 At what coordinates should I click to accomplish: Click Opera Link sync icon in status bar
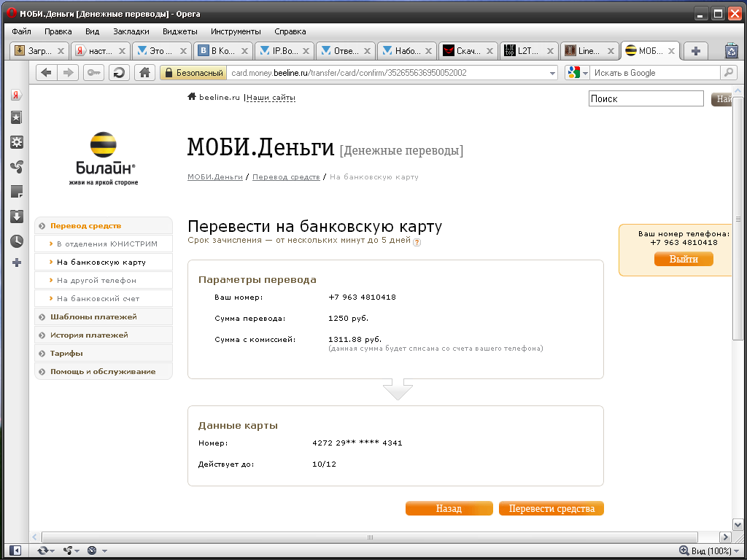pos(43,551)
